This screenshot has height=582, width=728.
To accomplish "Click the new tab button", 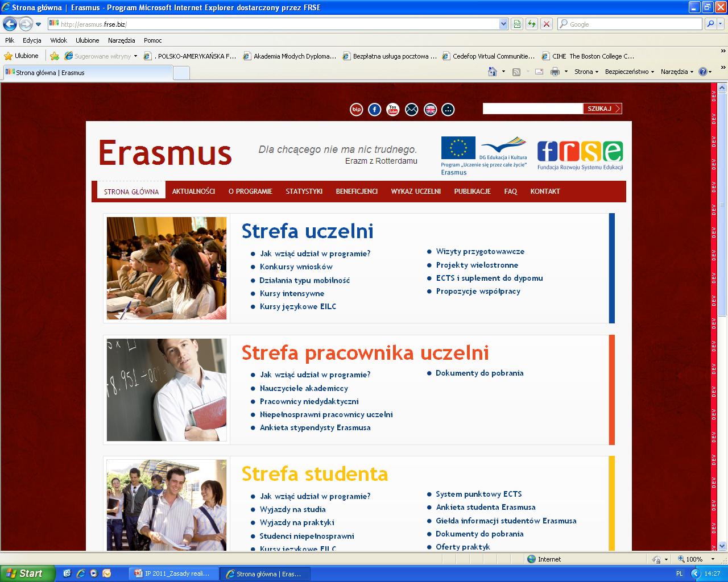I will tap(181, 73).
